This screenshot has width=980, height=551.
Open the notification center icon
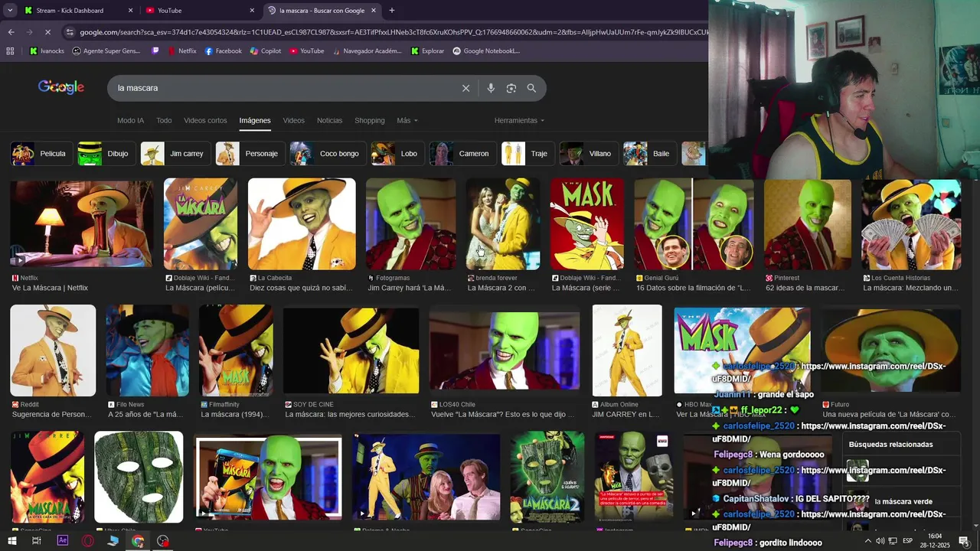(x=964, y=541)
